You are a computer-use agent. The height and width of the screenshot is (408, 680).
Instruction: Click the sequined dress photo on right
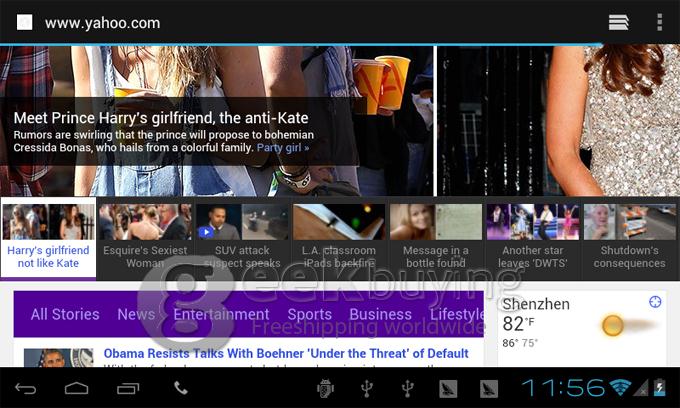pyautogui.click(x=559, y=121)
